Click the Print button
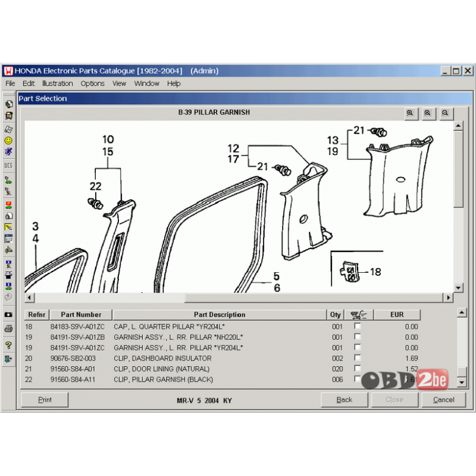Viewport: 476px width, 476px height. click(45, 400)
